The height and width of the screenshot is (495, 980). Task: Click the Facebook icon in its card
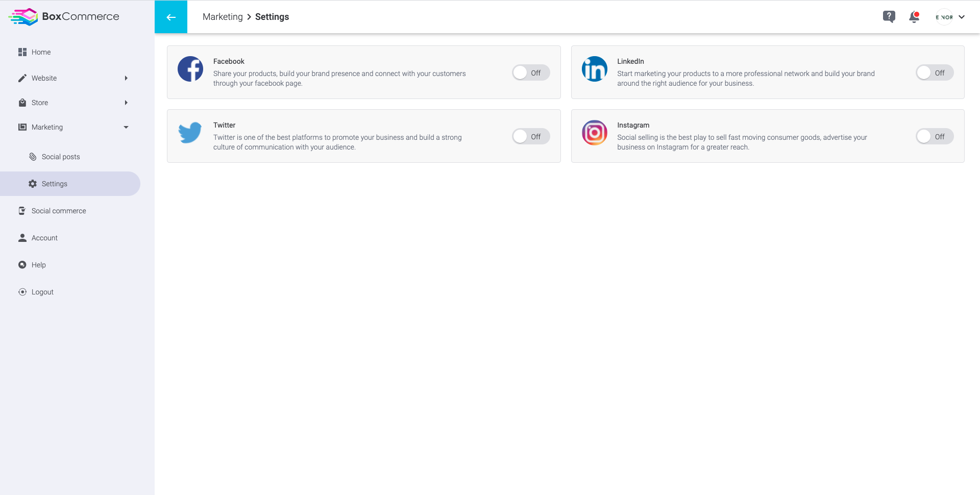[x=190, y=69]
